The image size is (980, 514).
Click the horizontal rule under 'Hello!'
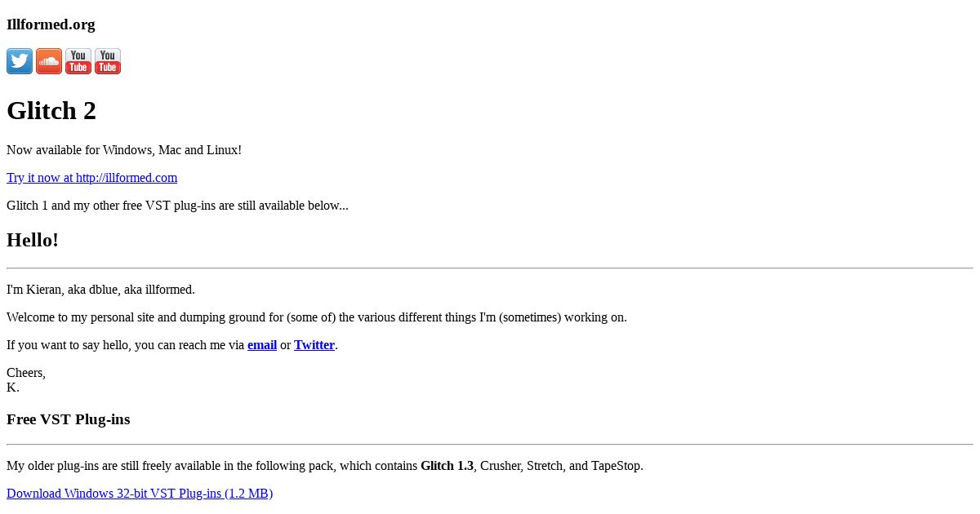490,268
